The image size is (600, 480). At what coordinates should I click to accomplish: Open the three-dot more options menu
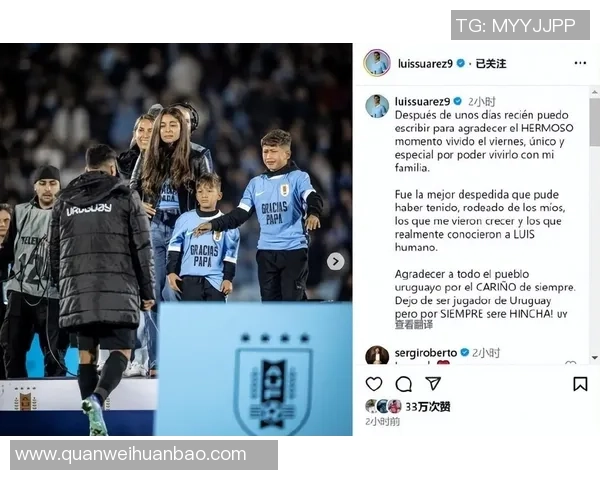click(x=580, y=63)
